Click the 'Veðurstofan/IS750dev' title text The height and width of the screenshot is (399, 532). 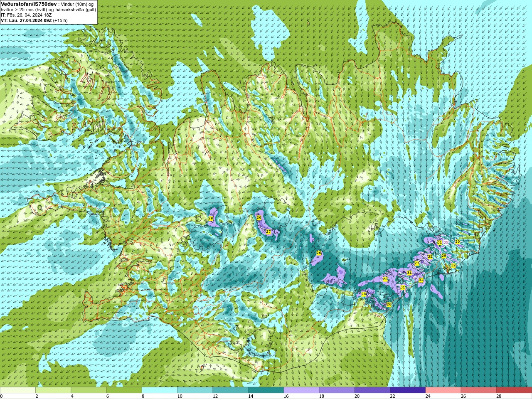[x=29, y=4]
